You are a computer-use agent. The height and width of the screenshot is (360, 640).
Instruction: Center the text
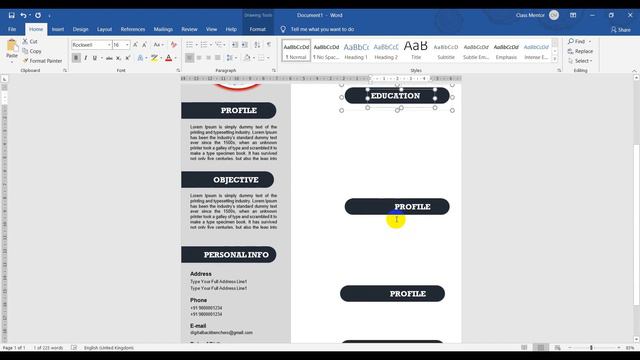click(199, 58)
